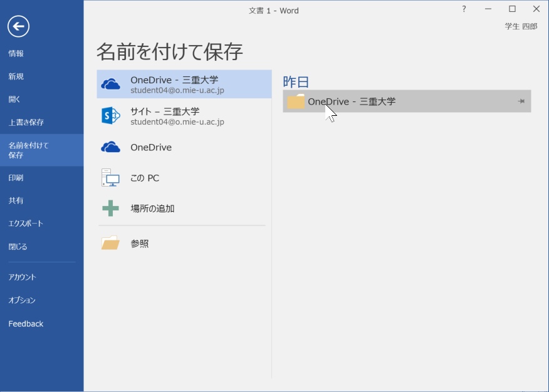Click the 学生 四郎 account name
This screenshot has width=549, height=392.
point(521,26)
